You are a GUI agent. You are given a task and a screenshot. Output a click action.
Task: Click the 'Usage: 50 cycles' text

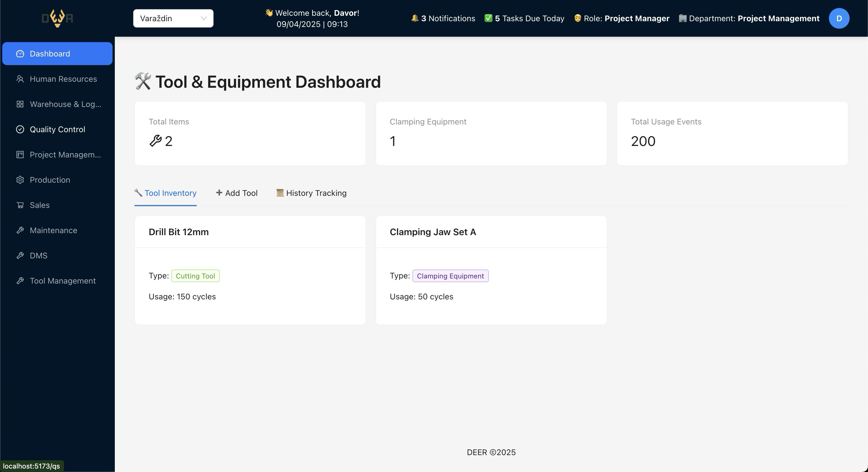[x=422, y=297]
